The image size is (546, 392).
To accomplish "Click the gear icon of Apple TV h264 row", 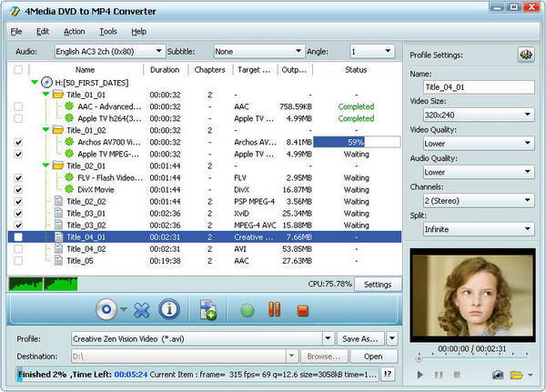I will tap(69, 118).
